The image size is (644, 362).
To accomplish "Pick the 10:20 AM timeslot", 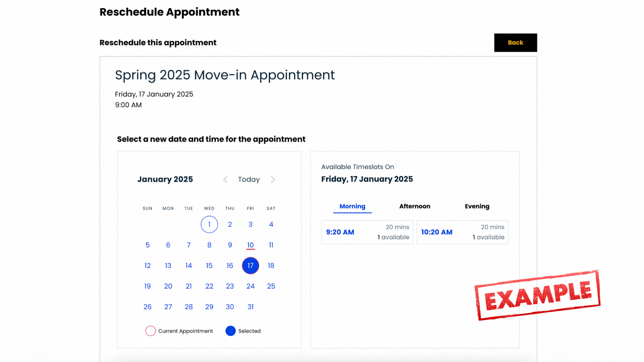I will coord(462,232).
